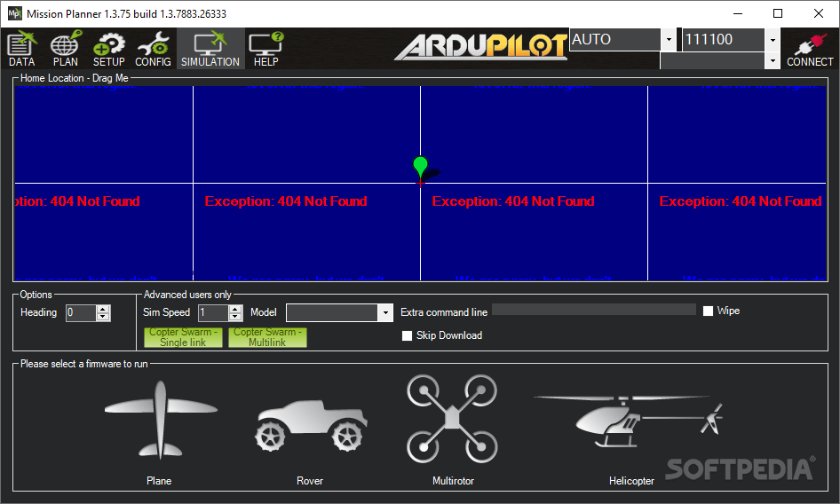Open the HELP screen

pos(265,49)
